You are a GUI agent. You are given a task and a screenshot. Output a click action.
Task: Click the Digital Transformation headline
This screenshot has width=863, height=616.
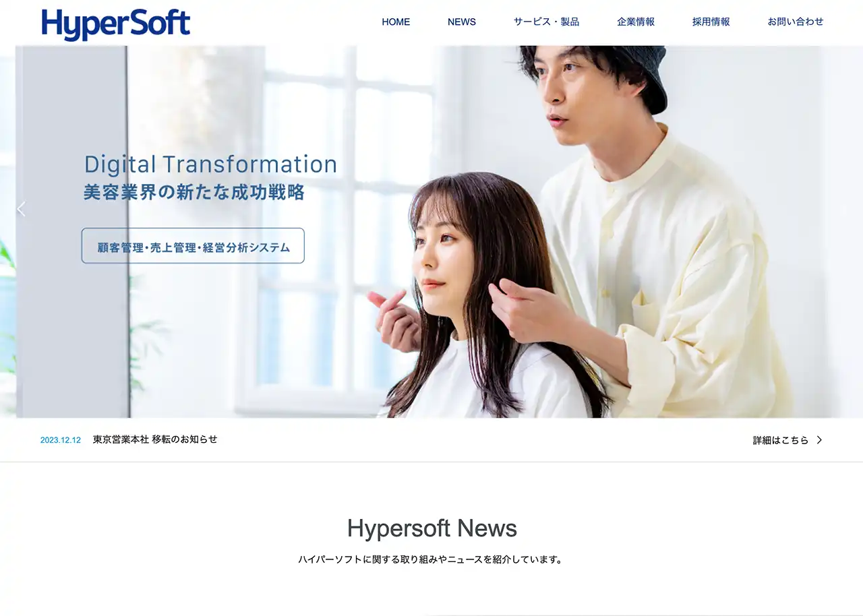[210, 164]
